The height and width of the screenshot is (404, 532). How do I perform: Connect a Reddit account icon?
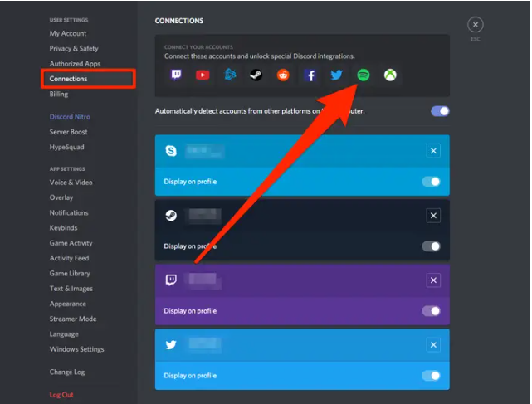(283, 75)
